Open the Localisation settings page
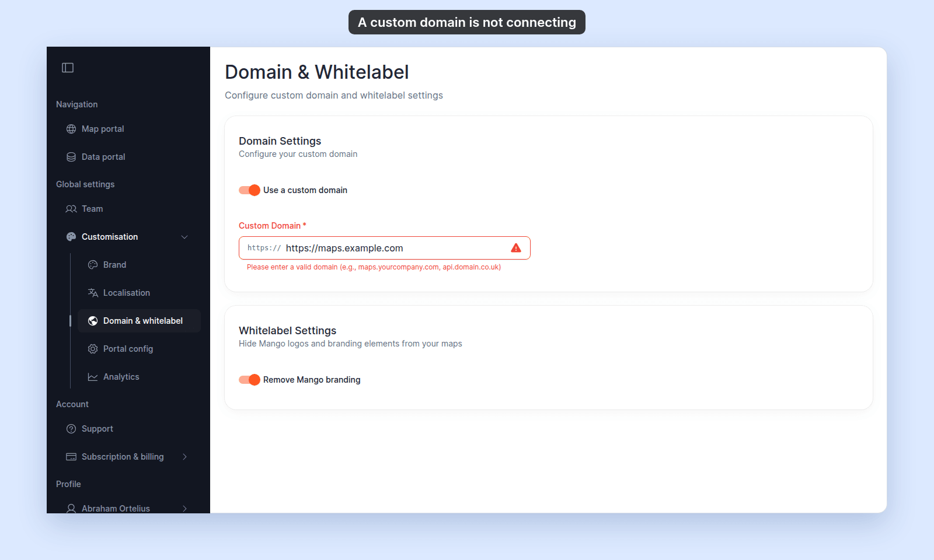Viewport: 934px width, 560px height. [x=139, y=293]
